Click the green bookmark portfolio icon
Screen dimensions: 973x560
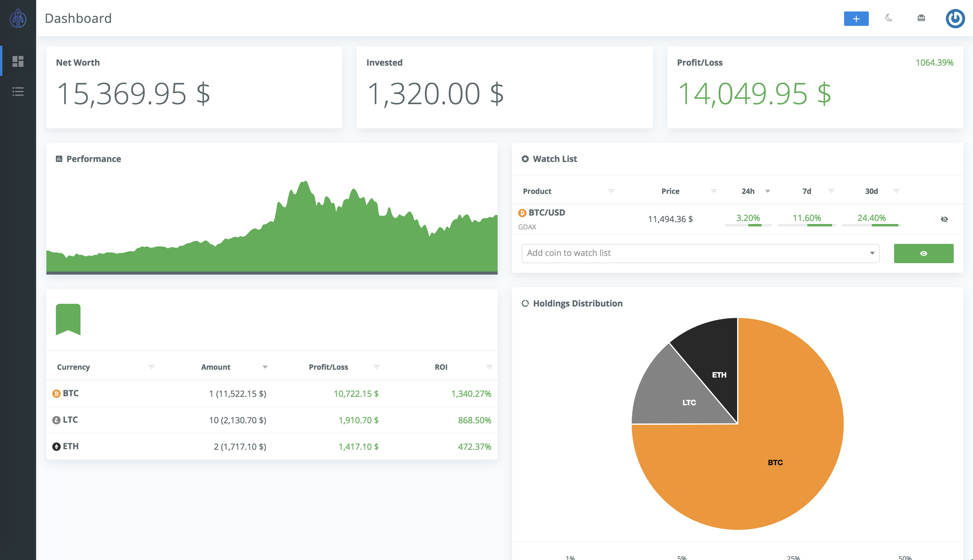(68, 319)
